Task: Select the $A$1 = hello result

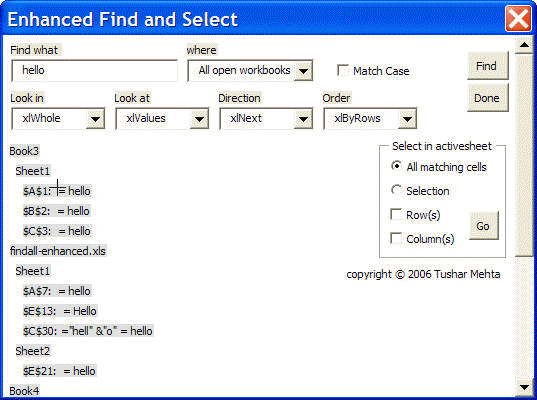Action: 57,191
